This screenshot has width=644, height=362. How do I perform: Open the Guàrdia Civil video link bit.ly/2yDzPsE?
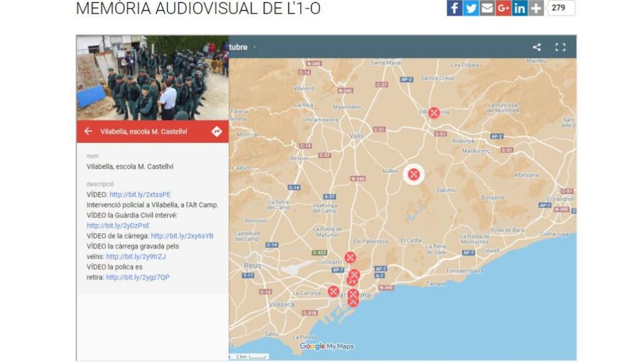[x=118, y=225]
